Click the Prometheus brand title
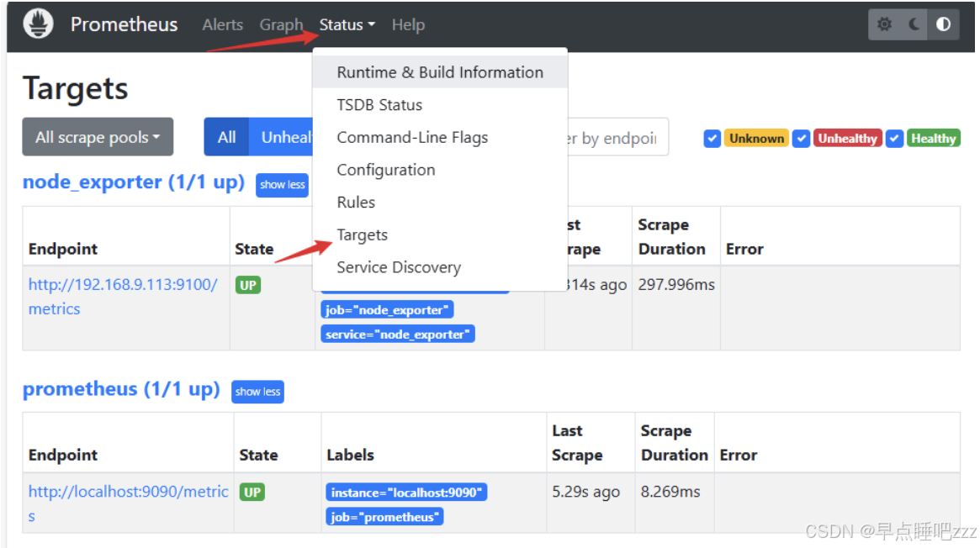The width and height of the screenshot is (980, 548). (124, 24)
